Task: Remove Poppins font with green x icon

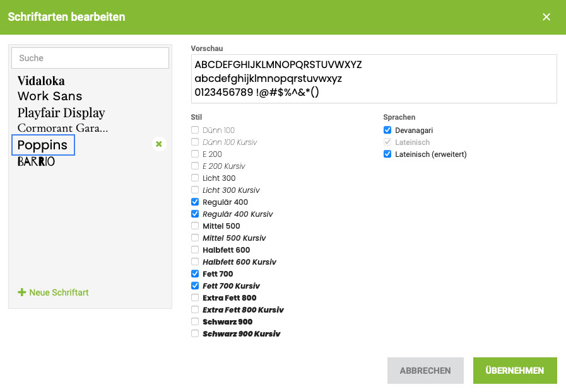Action: click(159, 144)
